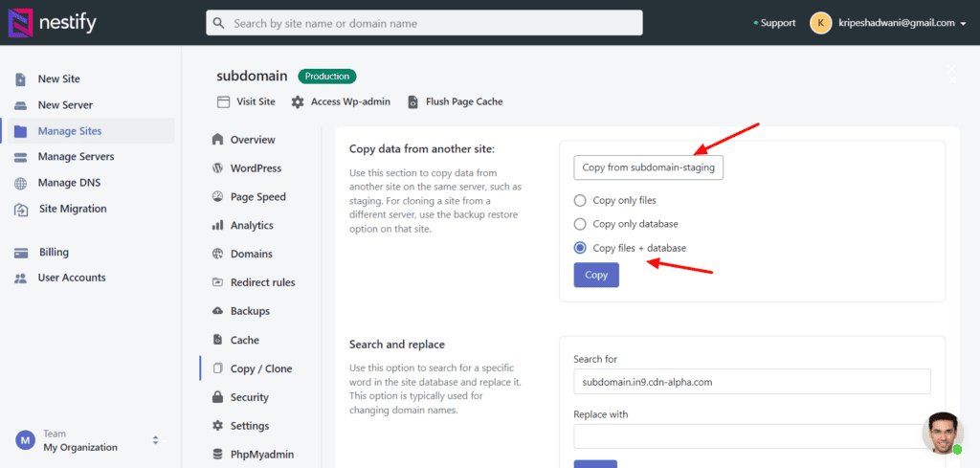Click the Production badge
Viewport: 980px width, 468px height.
pyautogui.click(x=327, y=77)
